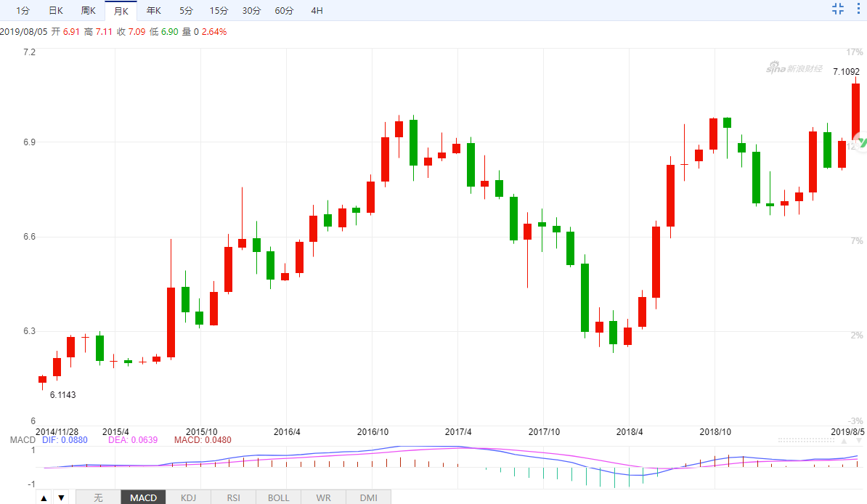Click the faint grey down triangle above MACD pane

[x=859, y=441]
